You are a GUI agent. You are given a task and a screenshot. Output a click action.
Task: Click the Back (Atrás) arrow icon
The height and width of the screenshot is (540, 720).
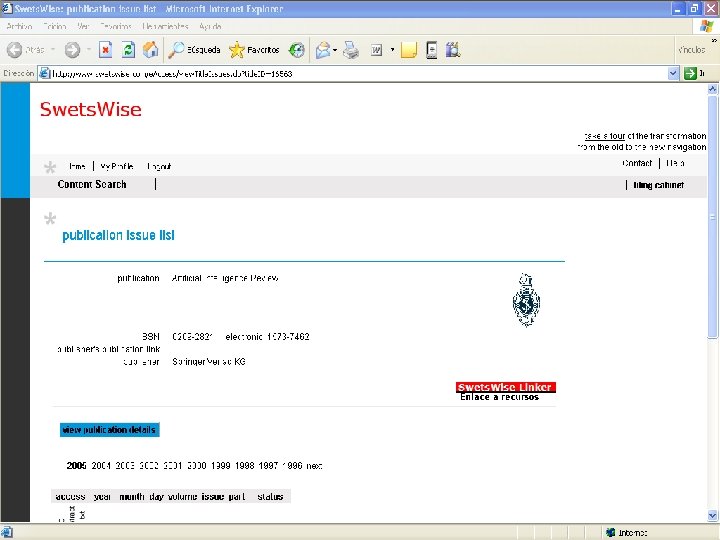15,50
